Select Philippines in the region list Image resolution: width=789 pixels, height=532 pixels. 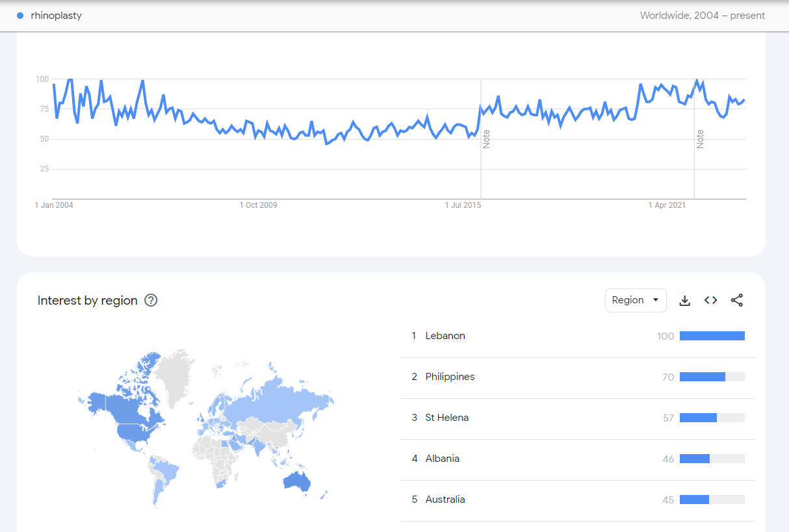(450, 377)
